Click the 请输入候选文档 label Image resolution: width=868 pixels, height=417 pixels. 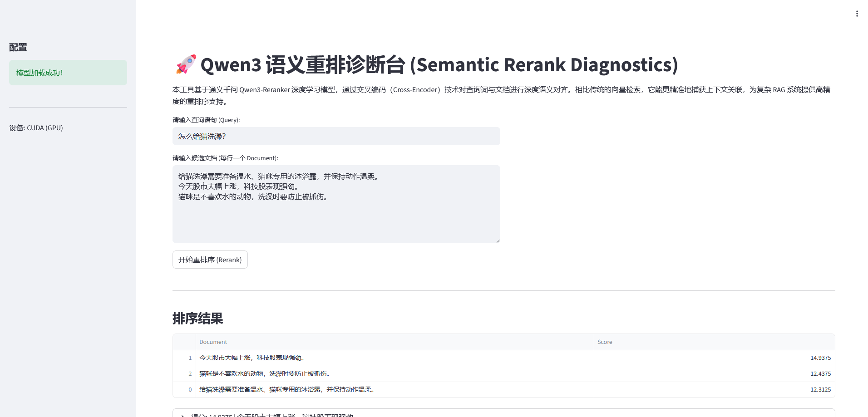pyautogui.click(x=225, y=158)
